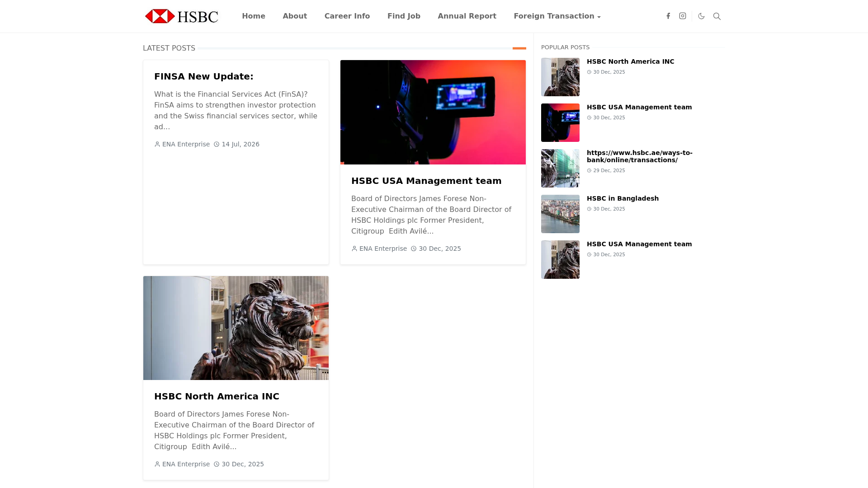868x488 pixels.
Task: Open popular post HSBC North America INC
Action: 630,61
